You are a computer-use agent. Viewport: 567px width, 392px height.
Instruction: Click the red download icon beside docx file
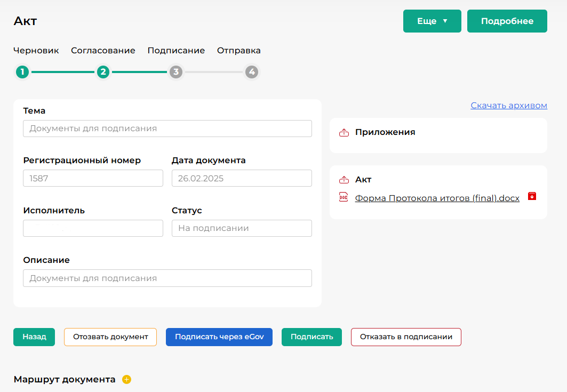(532, 196)
